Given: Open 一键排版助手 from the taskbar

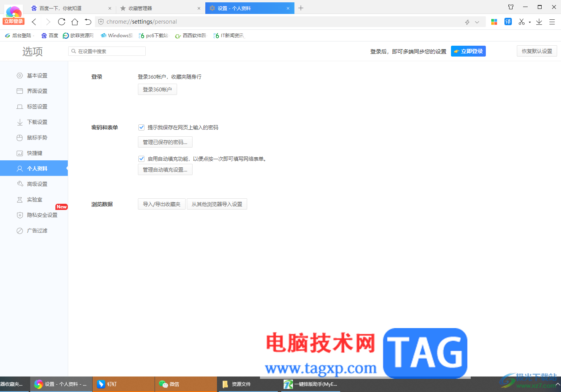Looking at the screenshot, I should (x=311, y=384).
